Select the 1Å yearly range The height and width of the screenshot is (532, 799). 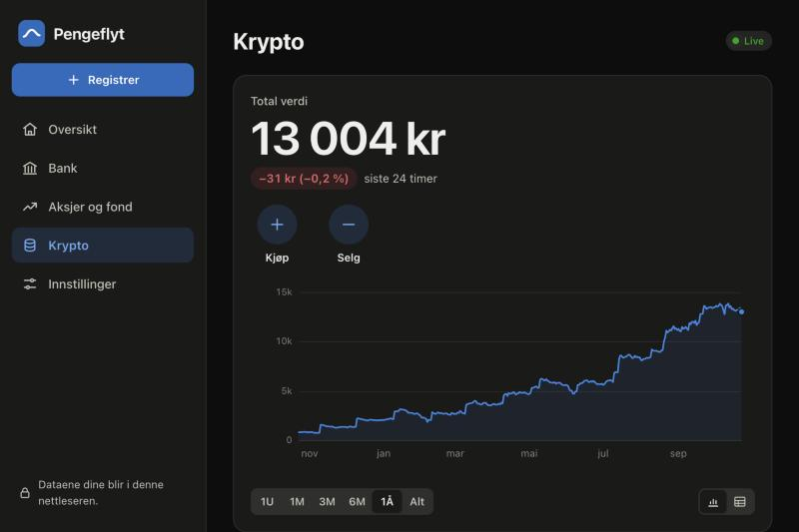point(388,502)
